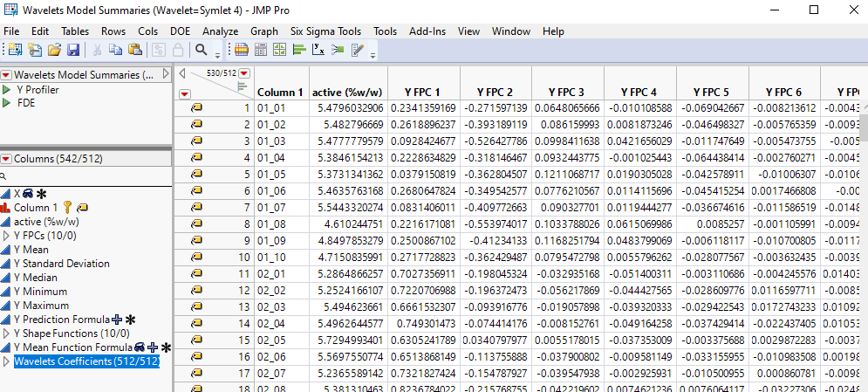
Task: Click the key icon next to Column 1
Action: tap(67, 208)
